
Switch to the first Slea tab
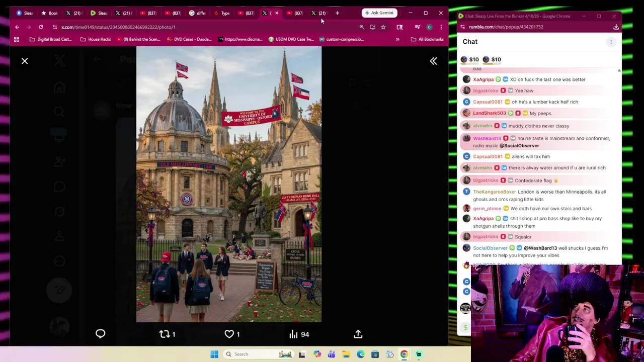[24, 13]
